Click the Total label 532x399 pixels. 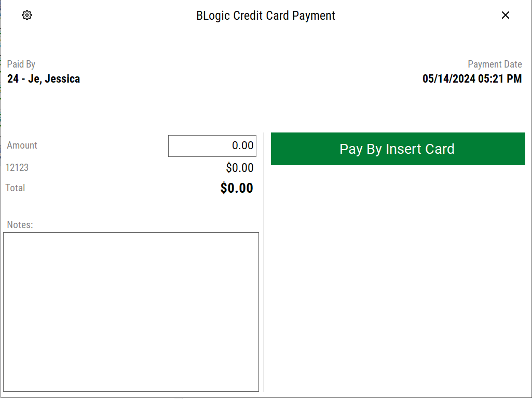tap(16, 188)
